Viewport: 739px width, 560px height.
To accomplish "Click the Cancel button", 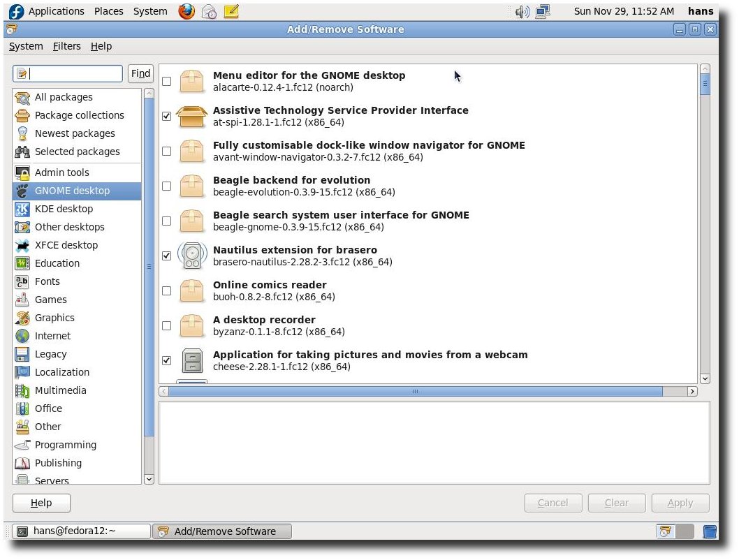I will (x=553, y=503).
